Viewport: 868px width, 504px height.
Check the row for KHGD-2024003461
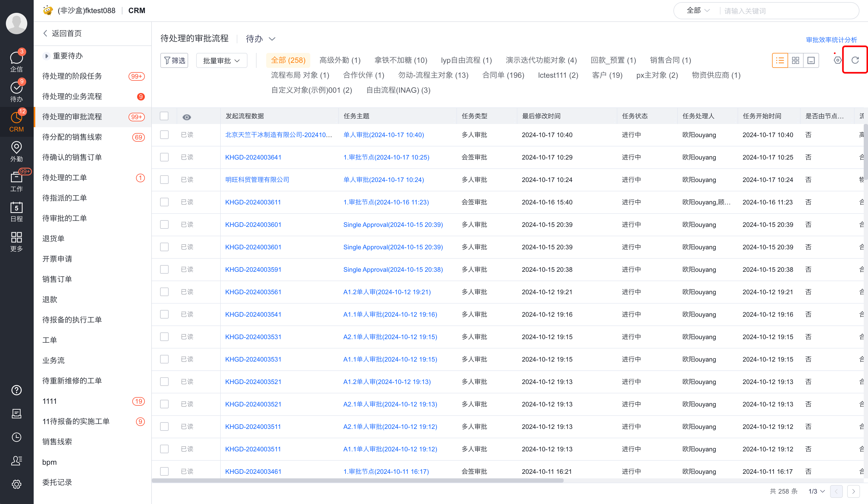click(x=164, y=471)
